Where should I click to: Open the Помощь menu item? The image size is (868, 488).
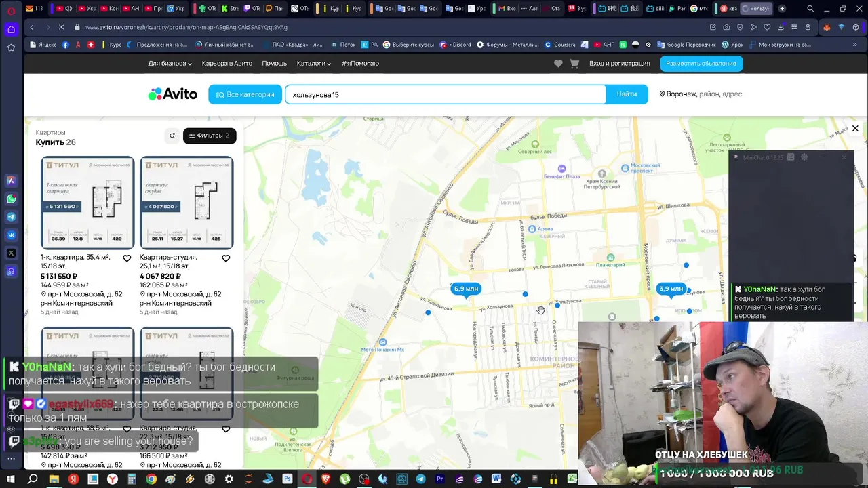pyautogui.click(x=274, y=64)
